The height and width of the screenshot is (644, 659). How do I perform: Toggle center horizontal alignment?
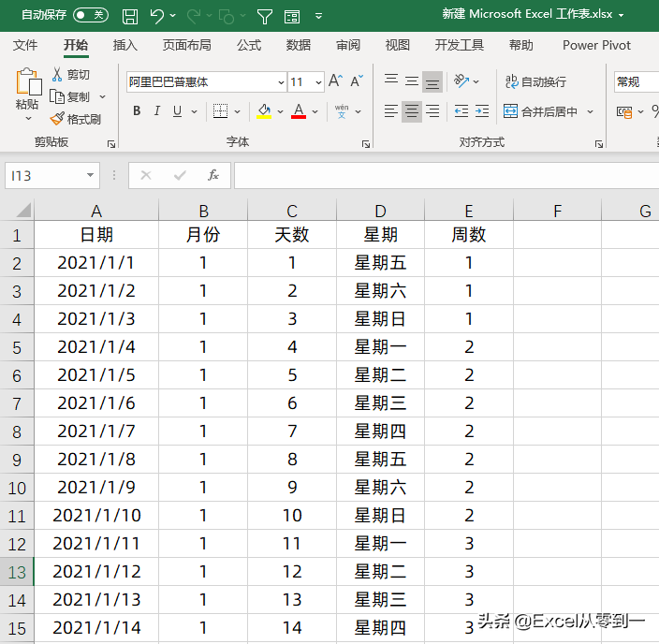[412, 111]
